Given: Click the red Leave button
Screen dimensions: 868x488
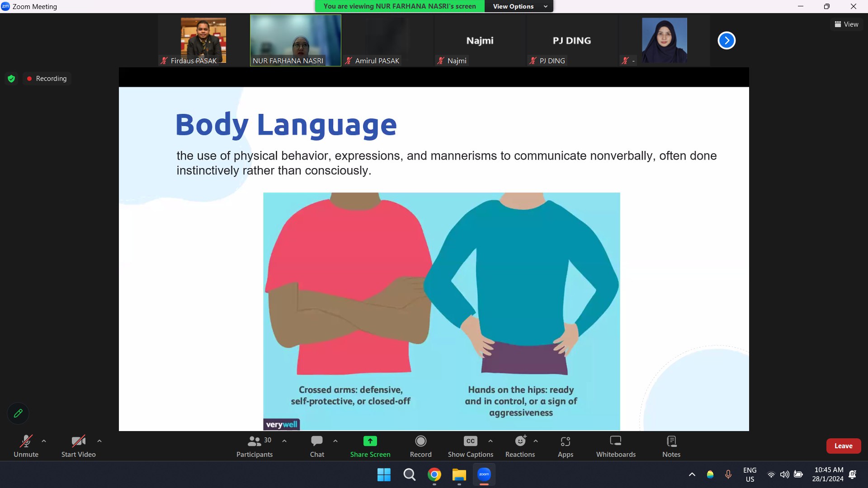Looking at the screenshot, I should point(843,446).
